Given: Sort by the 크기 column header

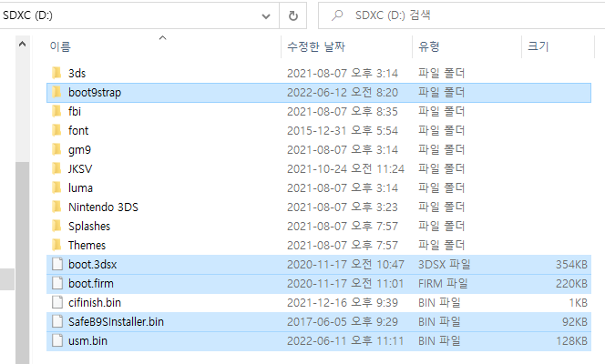Looking at the screenshot, I should (x=538, y=46).
